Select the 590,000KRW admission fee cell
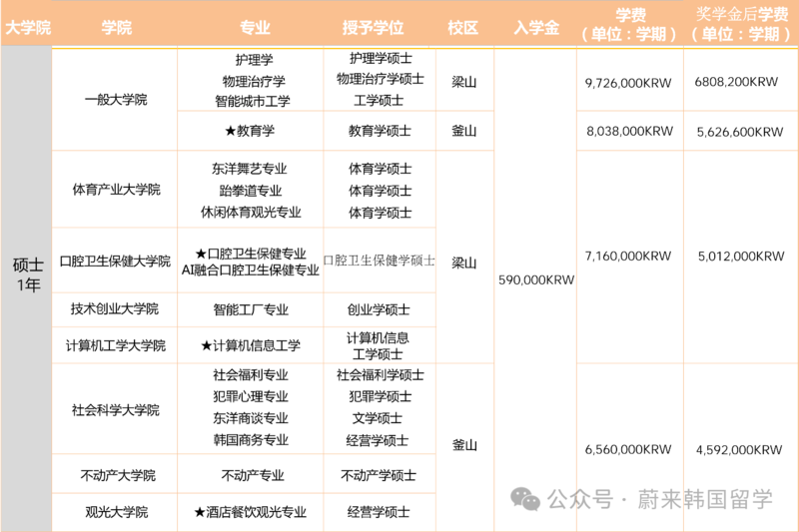Viewport: 799px width, 532px height. tap(535, 290)
